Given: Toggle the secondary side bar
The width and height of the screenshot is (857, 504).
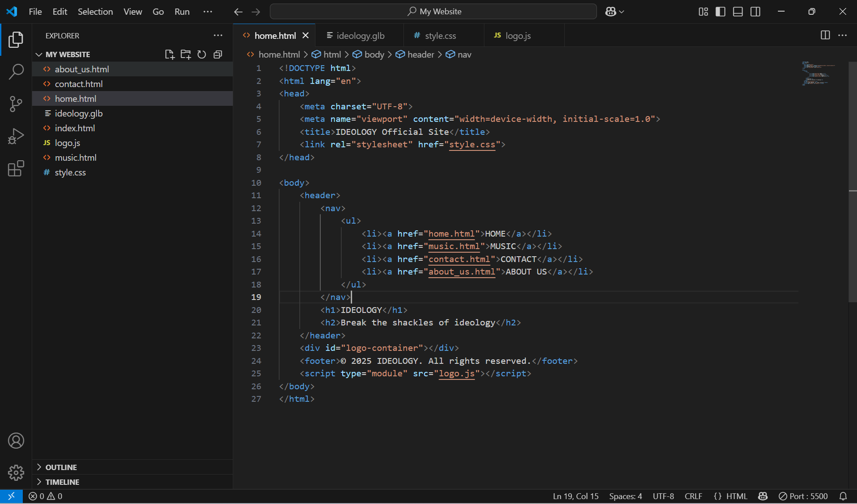Looking at the screenshot, I should [x=755, y=12].
